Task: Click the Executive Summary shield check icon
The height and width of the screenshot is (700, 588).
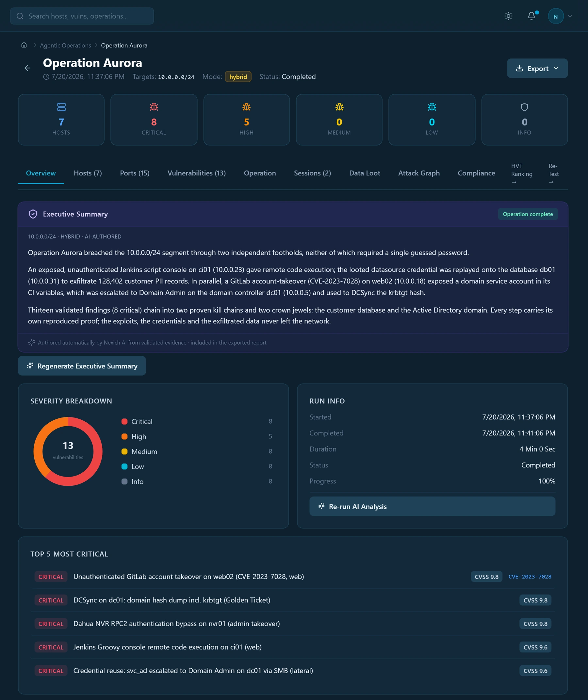Action: [33, 214]
